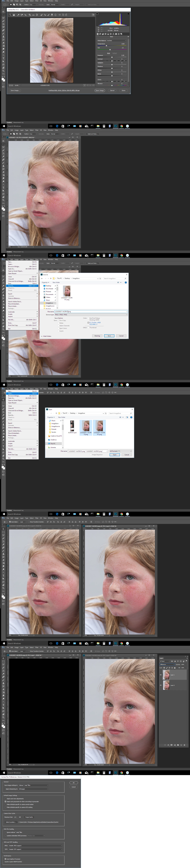190x868 pixels.
Task: Open Camera Calibration panel in Camera Raw
Action: pyautogui.click(x=116, y=34)
